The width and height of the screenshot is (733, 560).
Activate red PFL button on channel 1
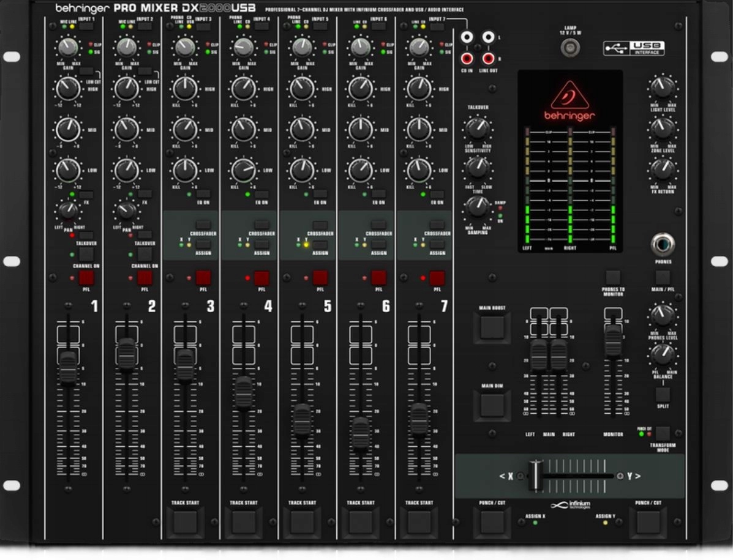(x=86, y=278)
